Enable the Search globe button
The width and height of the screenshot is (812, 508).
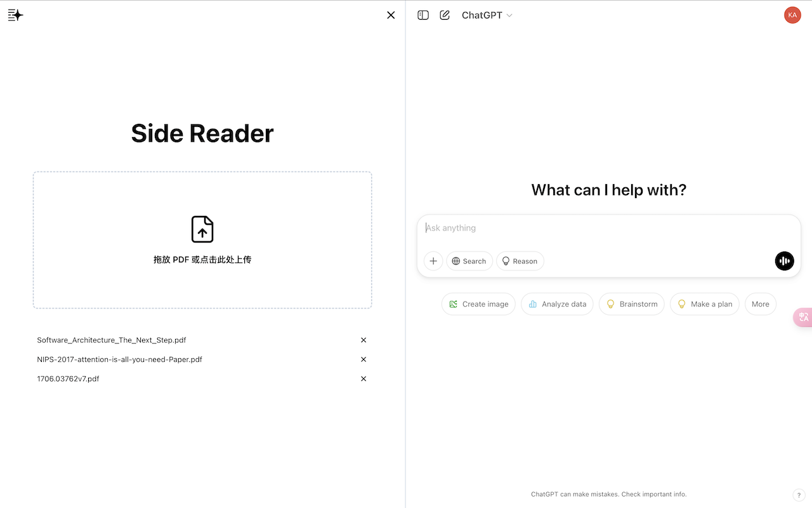[469, 261]
